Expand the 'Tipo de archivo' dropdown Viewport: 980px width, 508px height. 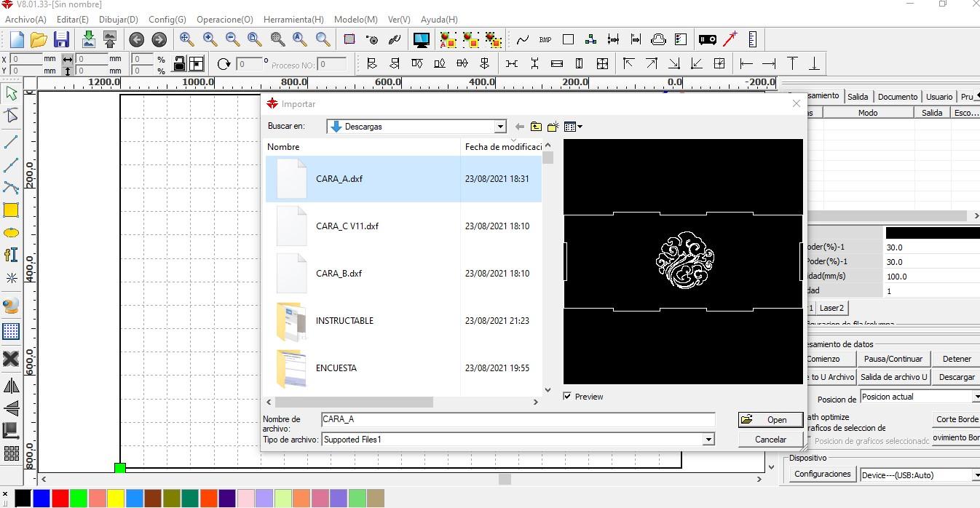[x=708, y=440]
